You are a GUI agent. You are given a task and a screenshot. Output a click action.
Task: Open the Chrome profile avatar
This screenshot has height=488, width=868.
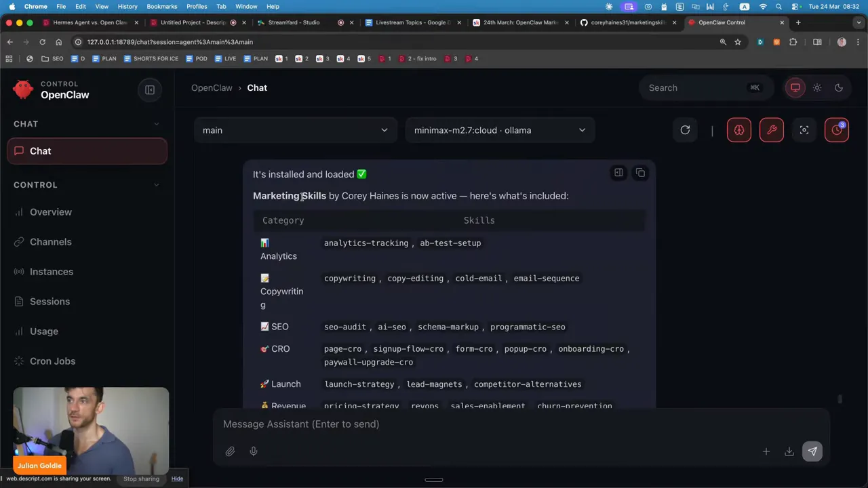(842, 42)
